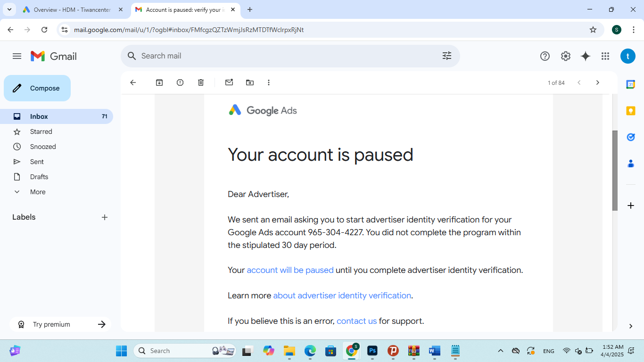Archive this email using the toolbar icon

point(159,82)
